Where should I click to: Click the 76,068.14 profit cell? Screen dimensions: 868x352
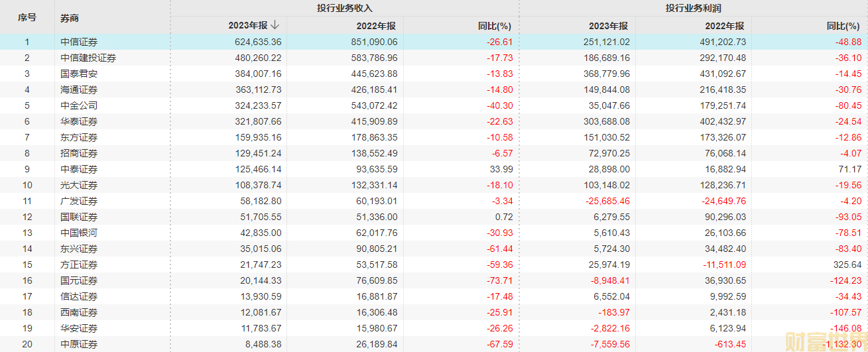[725, 153]
